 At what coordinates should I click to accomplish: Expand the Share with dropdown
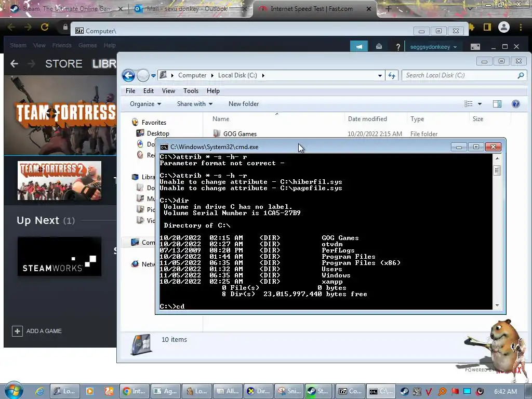click(x=194, y=104)
